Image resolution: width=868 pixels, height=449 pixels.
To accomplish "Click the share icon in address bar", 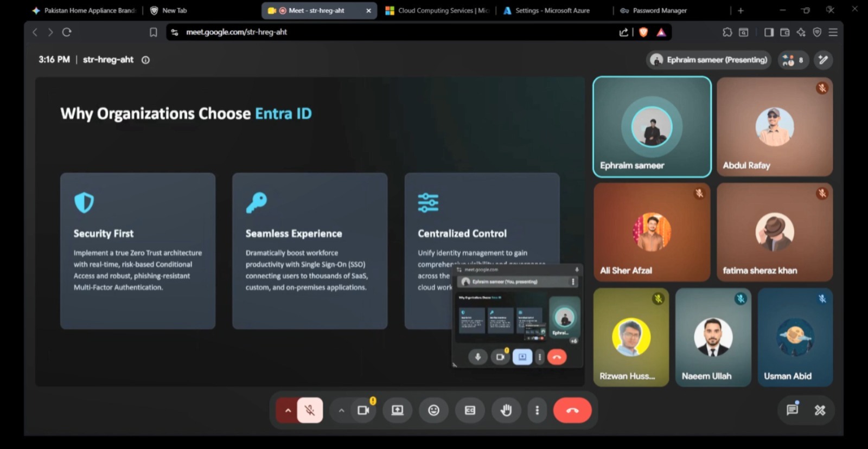I will tap(624, 32).
